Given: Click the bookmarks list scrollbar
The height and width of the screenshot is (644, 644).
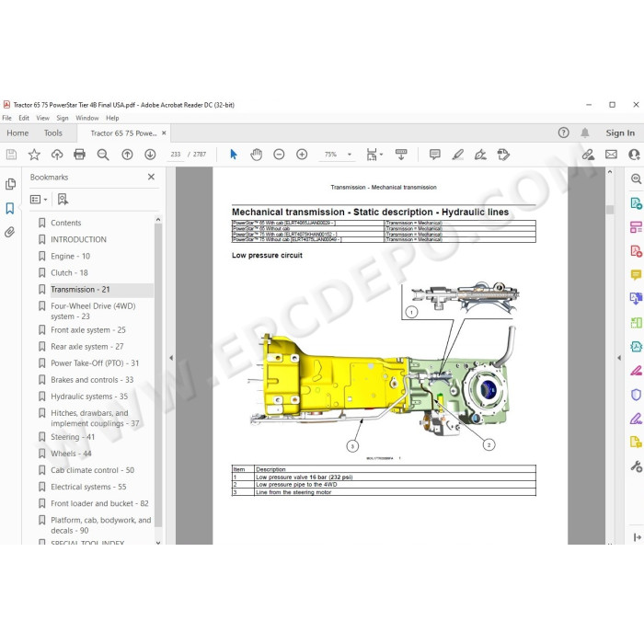Looking at the screenshot, I should [158, 375].
